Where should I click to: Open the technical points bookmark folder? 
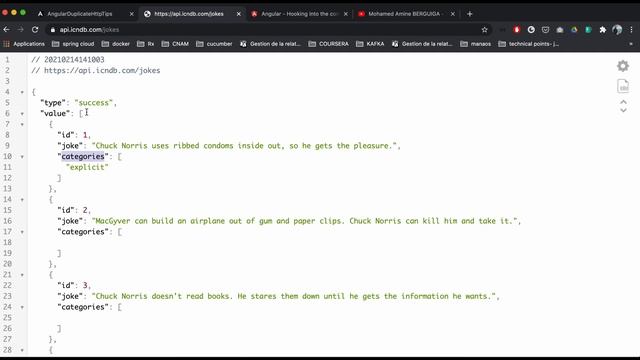click(529, 44)
